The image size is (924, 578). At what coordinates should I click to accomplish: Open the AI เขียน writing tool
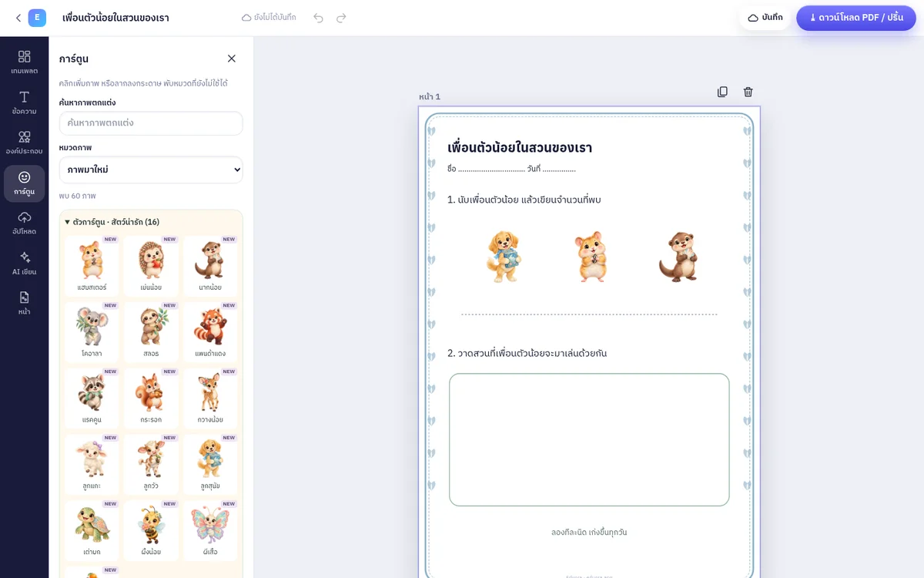24,263
